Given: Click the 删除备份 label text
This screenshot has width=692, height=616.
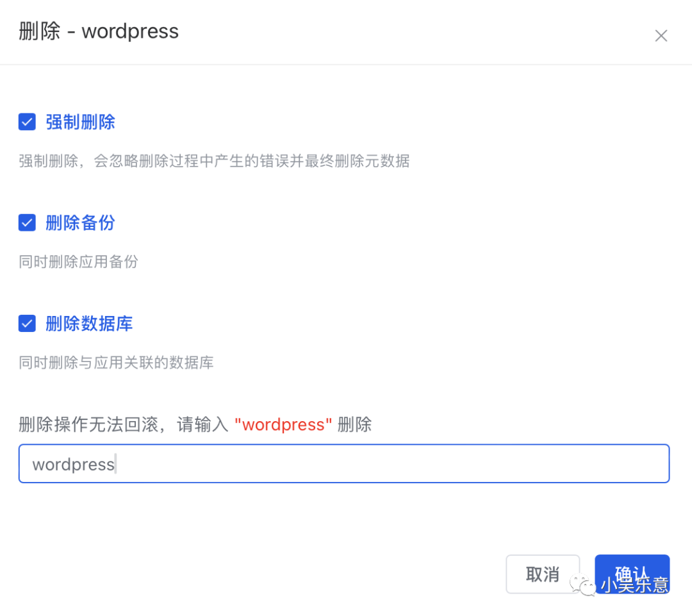Looking at the screenshot, I should [80, 223].
